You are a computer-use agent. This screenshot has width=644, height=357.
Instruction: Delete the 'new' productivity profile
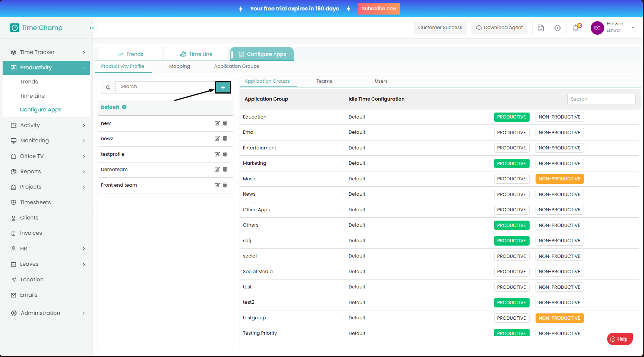(225, 123)
